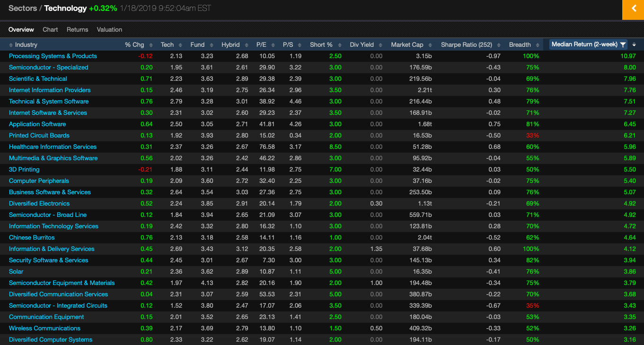This screenshot has width=644, height=345.
Task: Click the red 33% breadth value
Action: point(532,135)
